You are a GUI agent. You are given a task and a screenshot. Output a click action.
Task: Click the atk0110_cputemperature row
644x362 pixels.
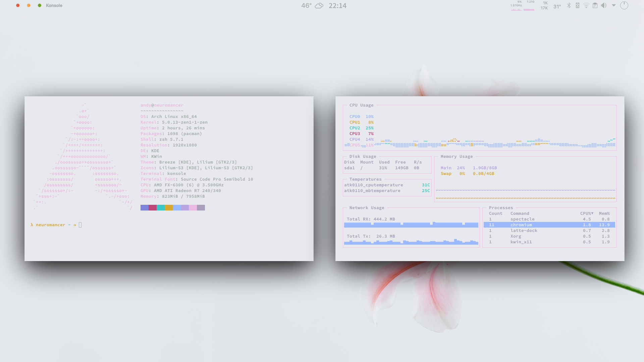click(387, 185)
